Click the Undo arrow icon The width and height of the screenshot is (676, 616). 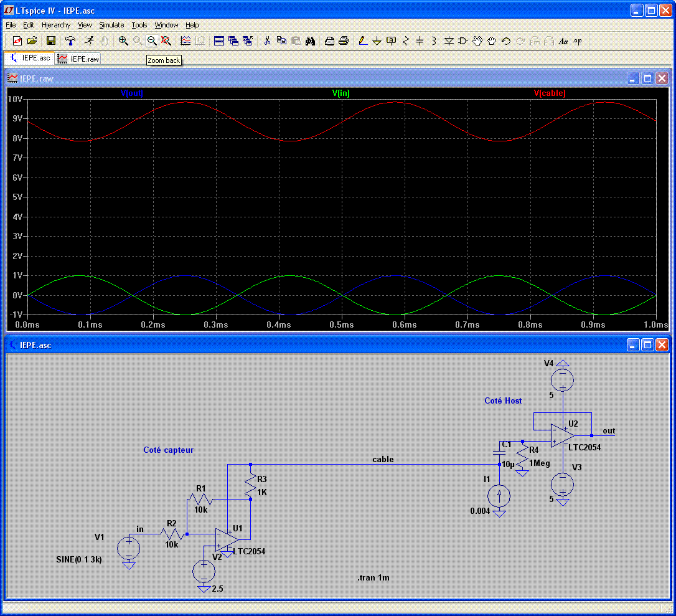pos(505,41)
